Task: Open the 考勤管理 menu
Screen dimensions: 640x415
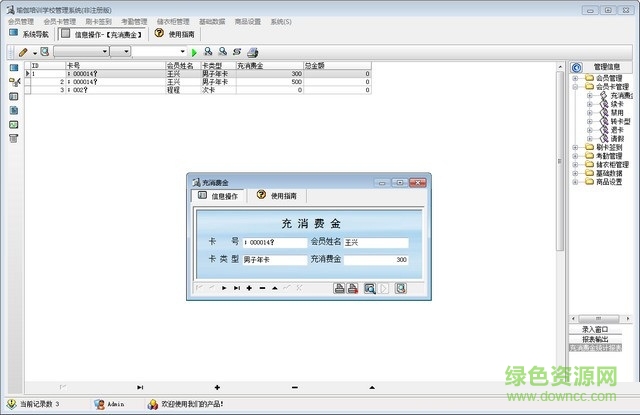Action: 134,22
